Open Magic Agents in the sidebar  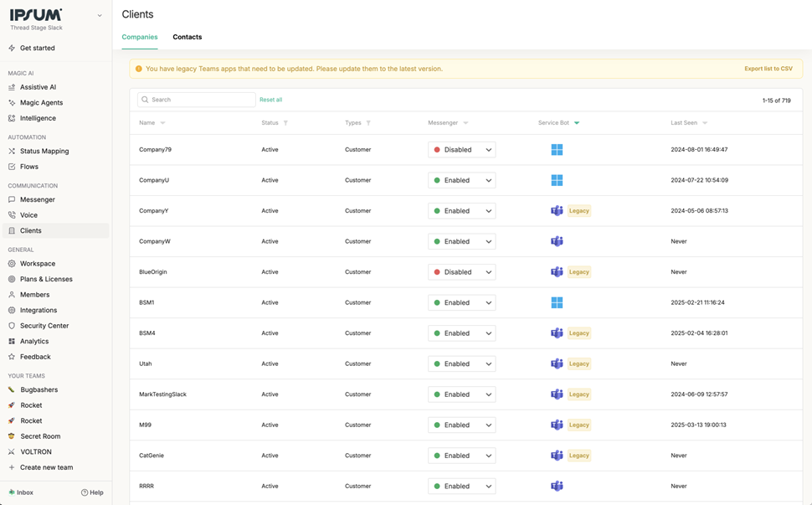click(41, 103)
